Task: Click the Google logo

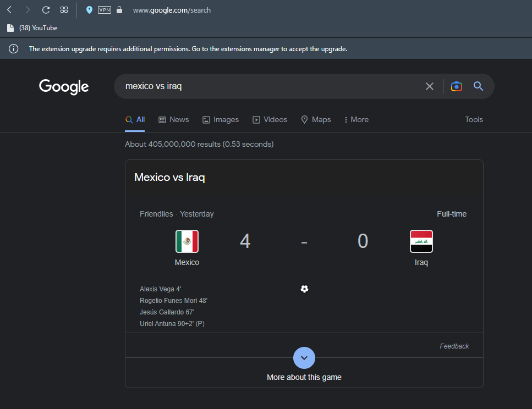Action: [x=64, y=86]
